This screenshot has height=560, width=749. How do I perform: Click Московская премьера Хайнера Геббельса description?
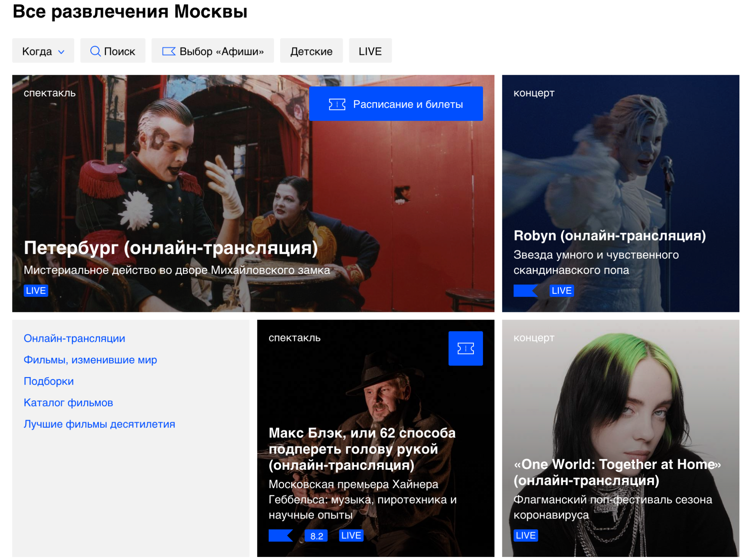362,499
